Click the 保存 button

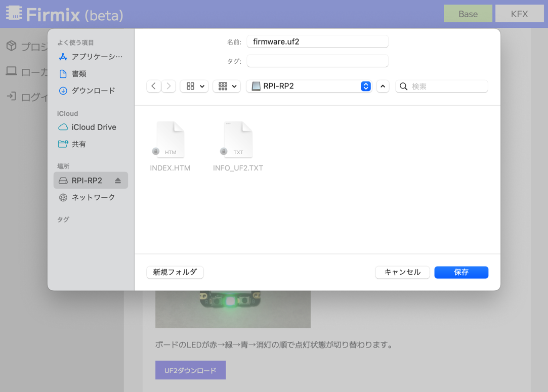[461, 272]
